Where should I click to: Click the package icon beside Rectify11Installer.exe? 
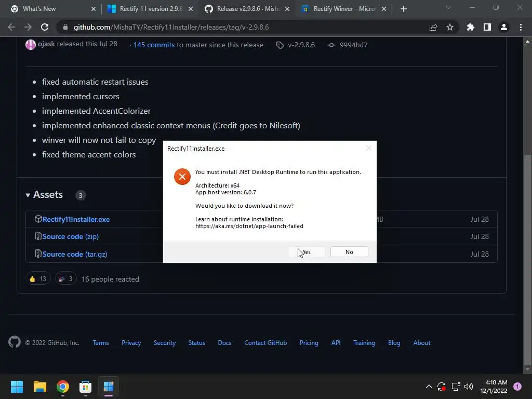tap(38, 219)
